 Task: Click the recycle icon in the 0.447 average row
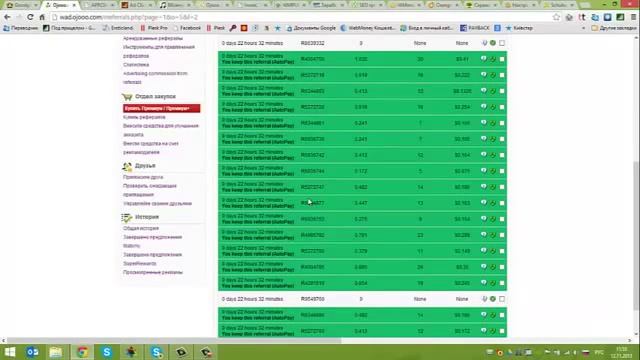click(x=493, y=203)
